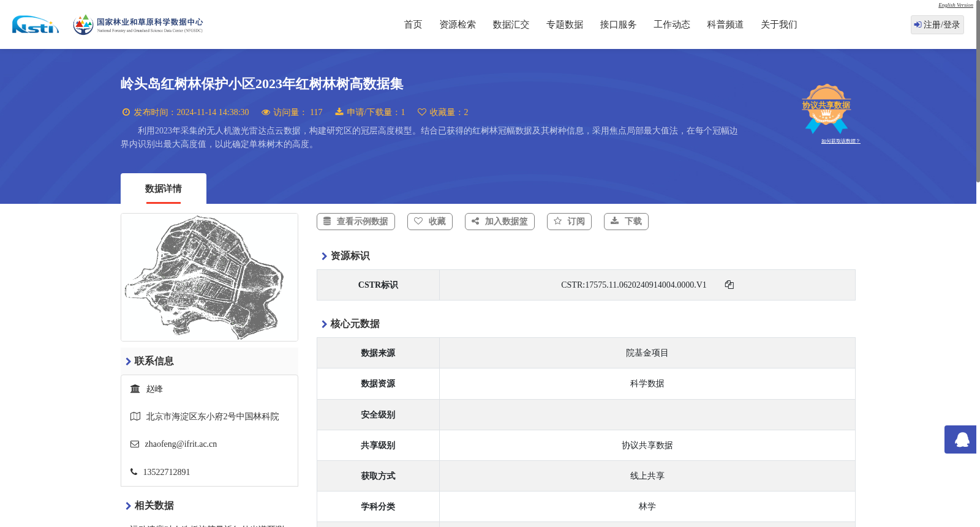Click the clock icon beside 发布时间
This screenshot has width=980, height=527.
(126, 112)
